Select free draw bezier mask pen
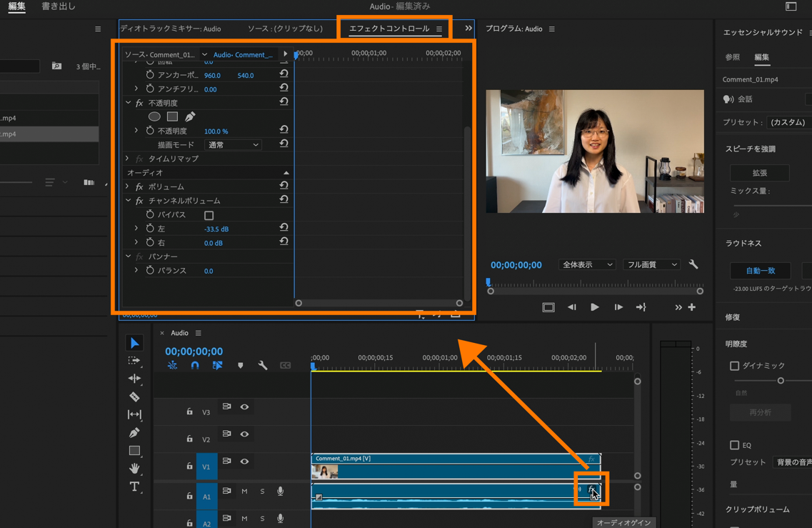812x528 pixels. click(x=190, y=116)
